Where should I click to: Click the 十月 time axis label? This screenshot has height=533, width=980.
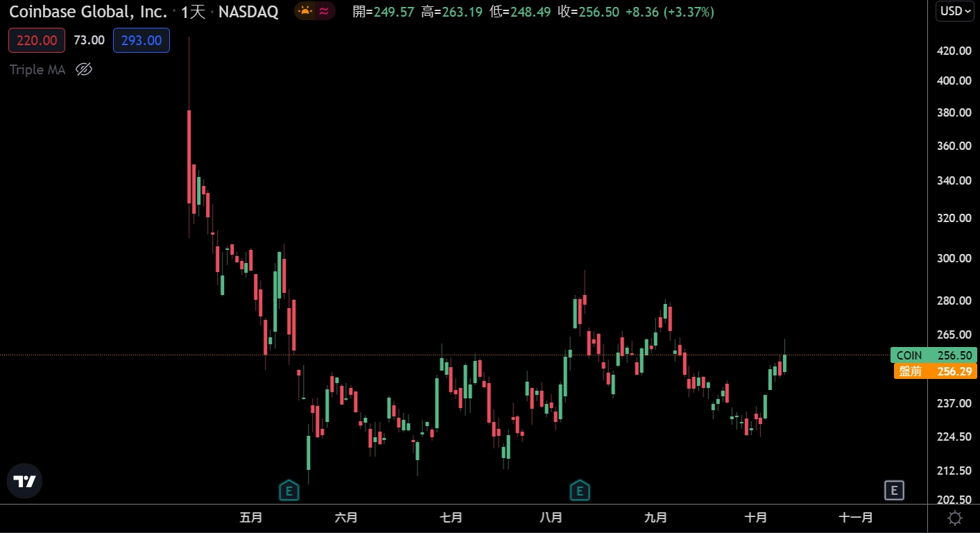pos(756,518)
